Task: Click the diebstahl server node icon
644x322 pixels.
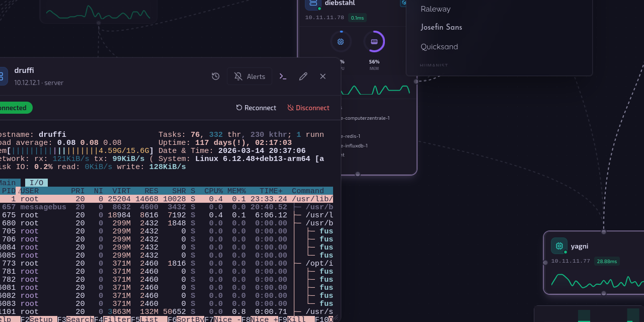Action: [313, 3]
